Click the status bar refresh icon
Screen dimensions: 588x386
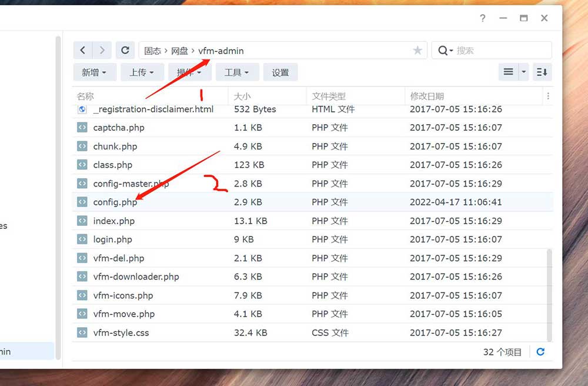540,352
